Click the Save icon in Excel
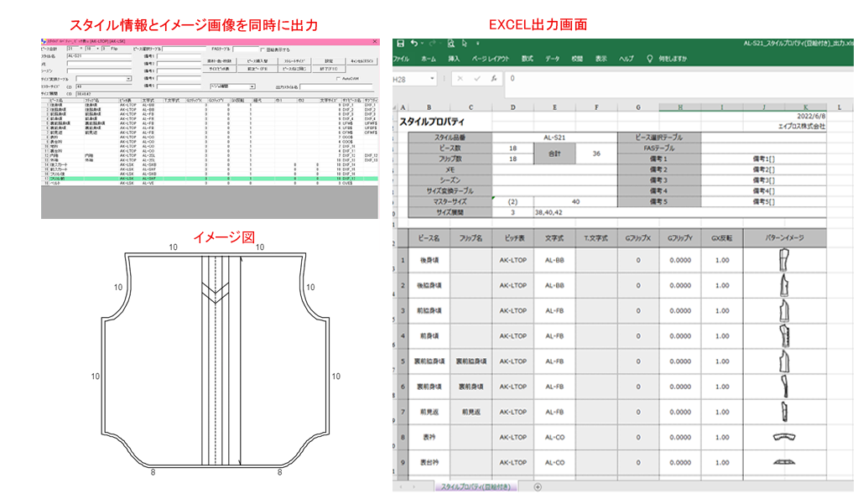Image resolution: width=863 pixels, height=504 pixels. click(x=401, y=43)
